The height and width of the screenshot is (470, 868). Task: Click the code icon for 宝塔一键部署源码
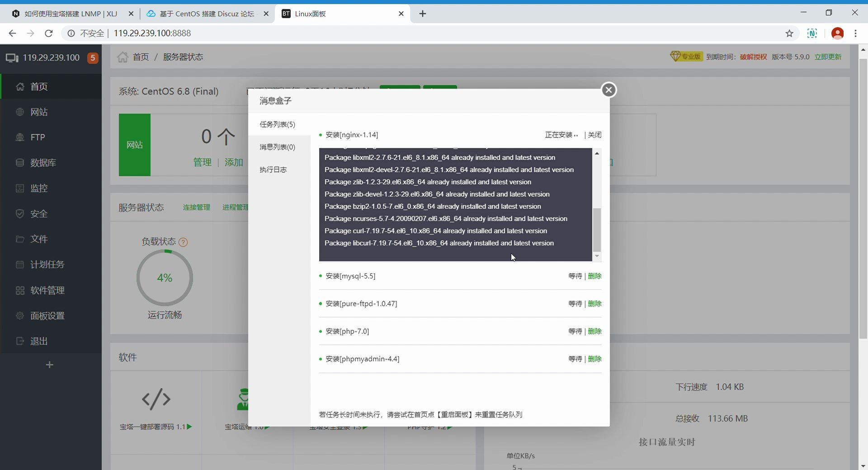(x=156, y=399)
